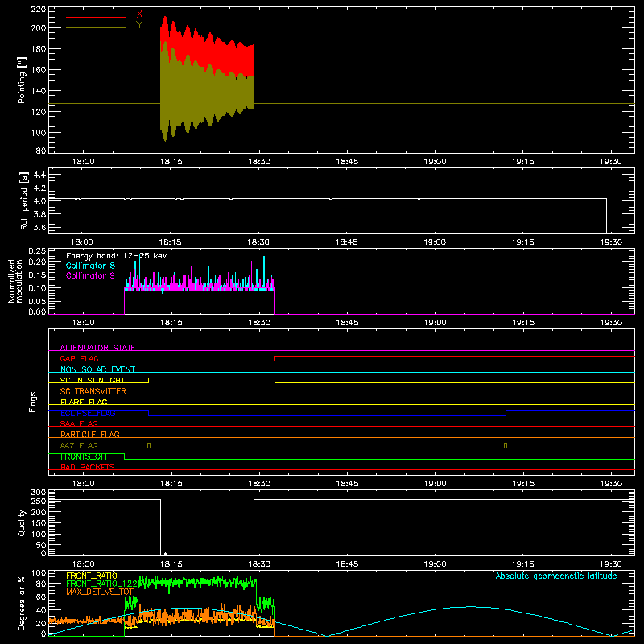Select the Collimator 8 legend entry

[x=90, y=266]
